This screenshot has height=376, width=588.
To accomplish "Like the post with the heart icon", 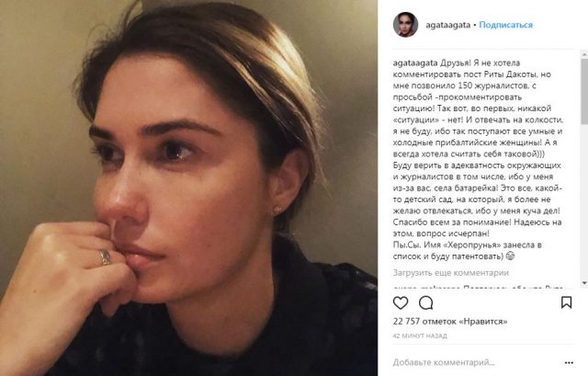I will click(x=401, y=302).
